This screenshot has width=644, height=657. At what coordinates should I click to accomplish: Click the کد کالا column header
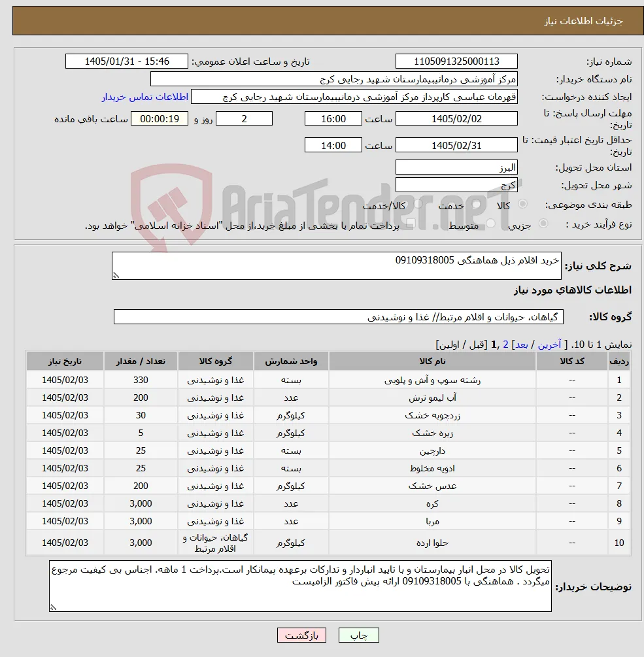(572, 361)
